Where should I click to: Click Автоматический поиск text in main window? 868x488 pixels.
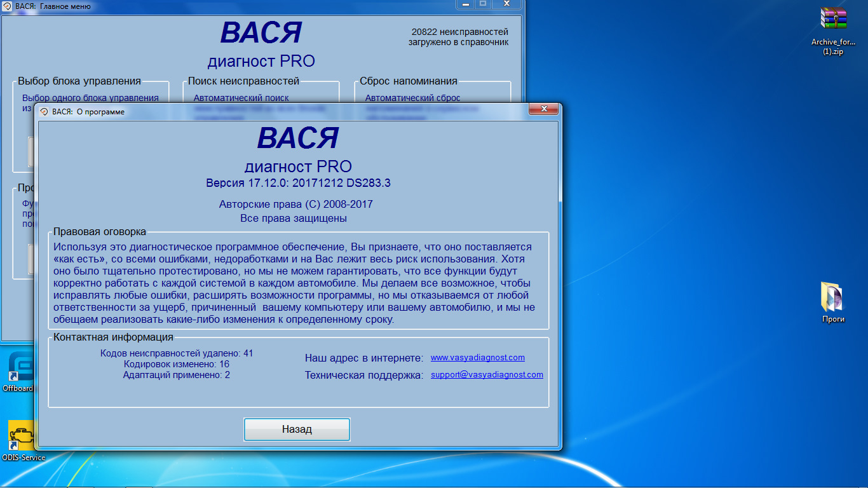coord(241,98)
